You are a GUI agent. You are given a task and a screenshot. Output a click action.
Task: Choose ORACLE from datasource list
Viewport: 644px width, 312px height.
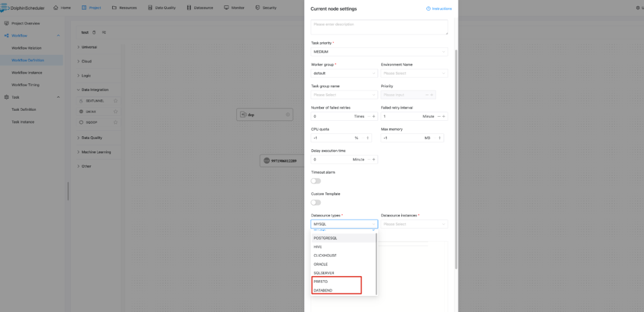click(x=343, y=264)
